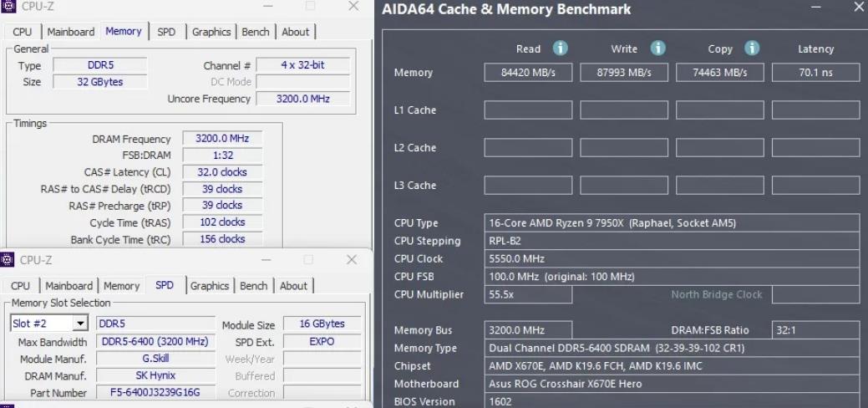Viewport: 868px width, 408px height.
Task: Select the Graphics tab in top CPU-Z window
Action: 211,32
